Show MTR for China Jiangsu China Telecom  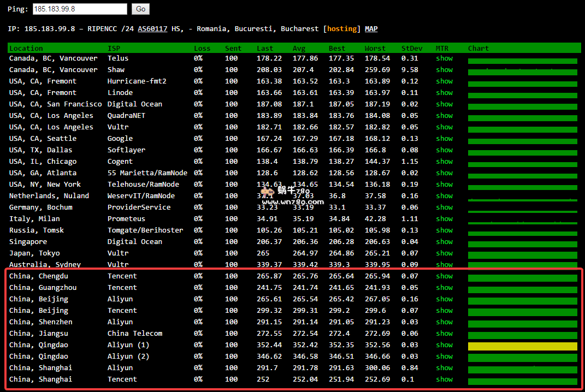pos(444,334)
